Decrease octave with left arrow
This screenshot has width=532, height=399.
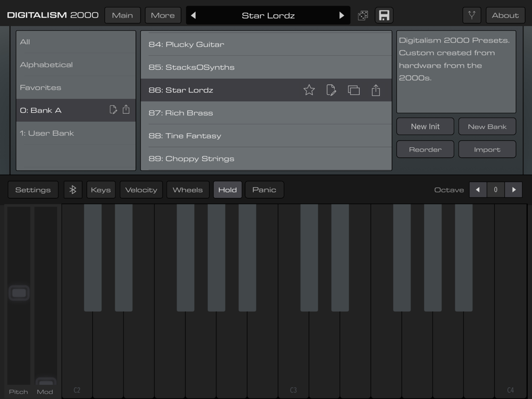point(478,190)
